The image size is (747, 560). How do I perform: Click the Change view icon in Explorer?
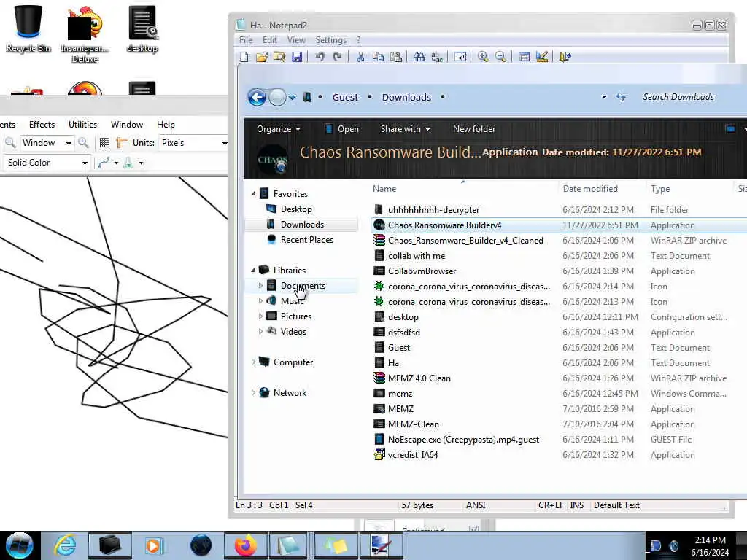(729, 128)
